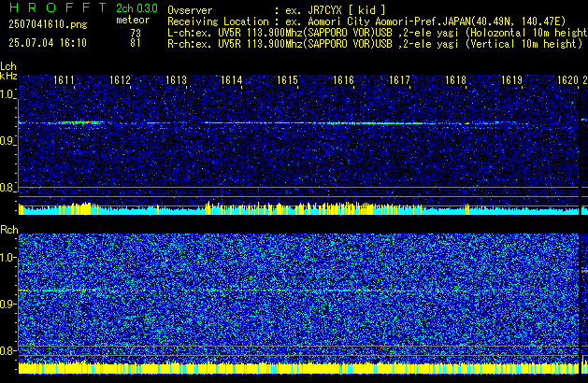Click the Rch 0.8 kHz axis label

click(x=7, y=350)
